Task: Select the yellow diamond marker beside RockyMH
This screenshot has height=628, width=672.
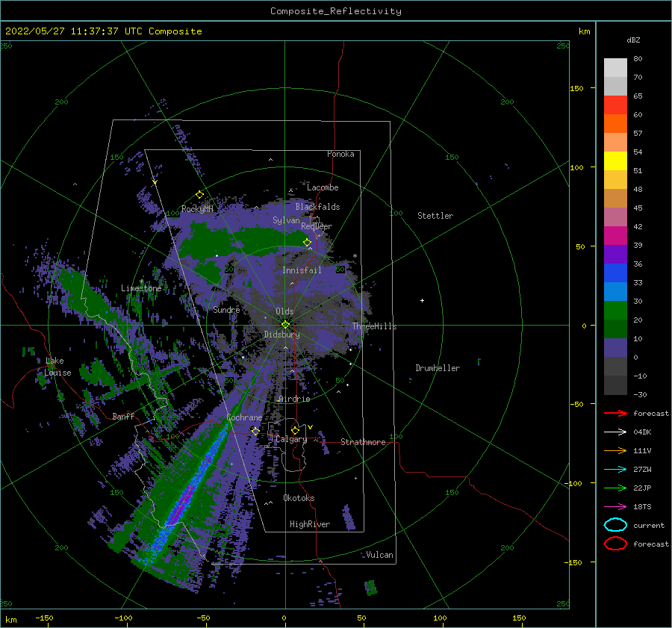Action: [x=199, y=195]
